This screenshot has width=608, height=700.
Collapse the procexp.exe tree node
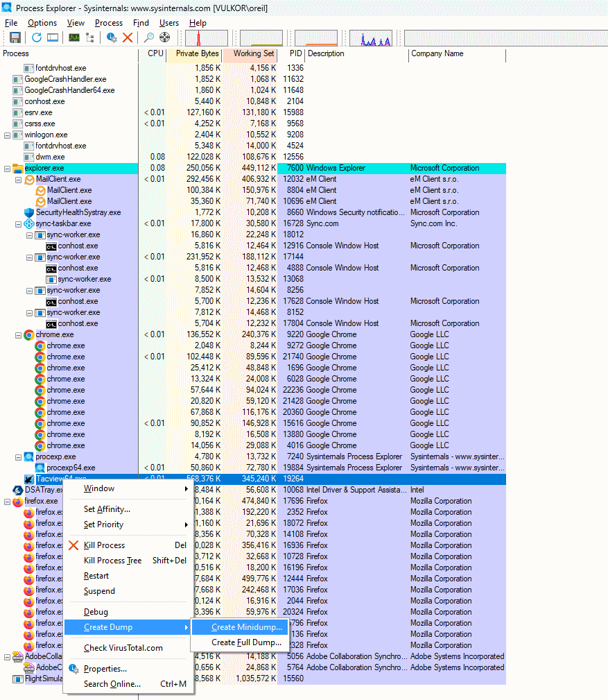tap(18, 457)
